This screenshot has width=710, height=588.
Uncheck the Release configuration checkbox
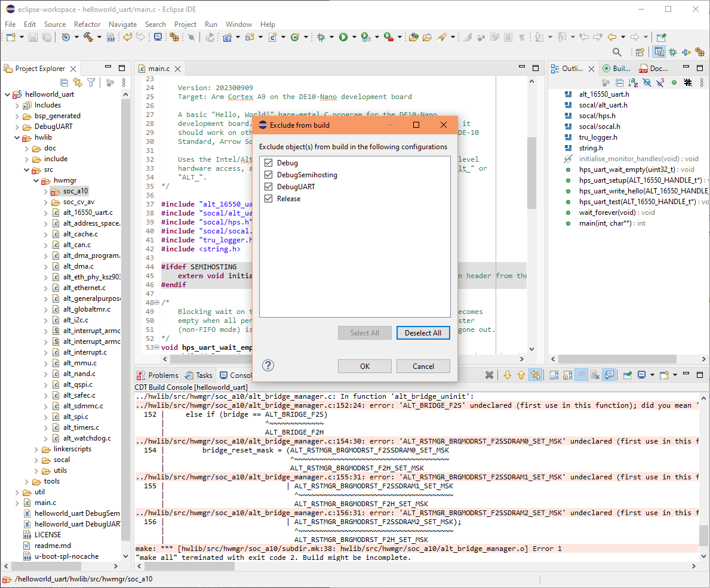(268, 198)
